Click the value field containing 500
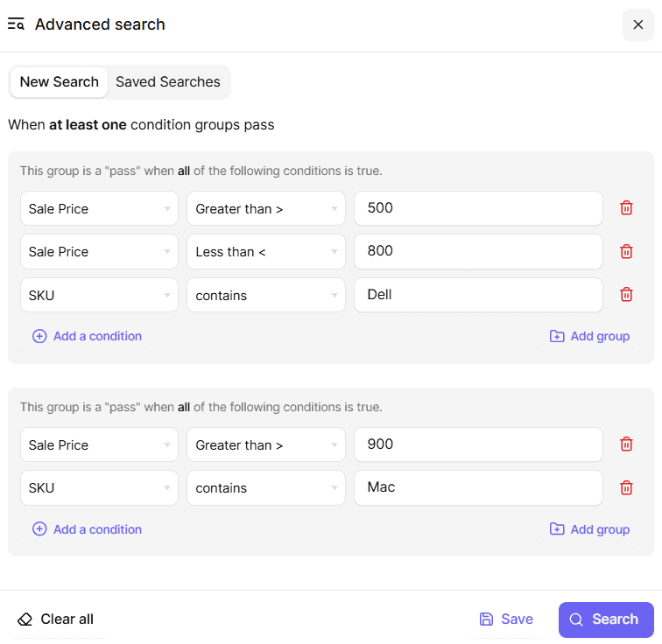The width and height of the screenshot is (662, 644). 478,208
